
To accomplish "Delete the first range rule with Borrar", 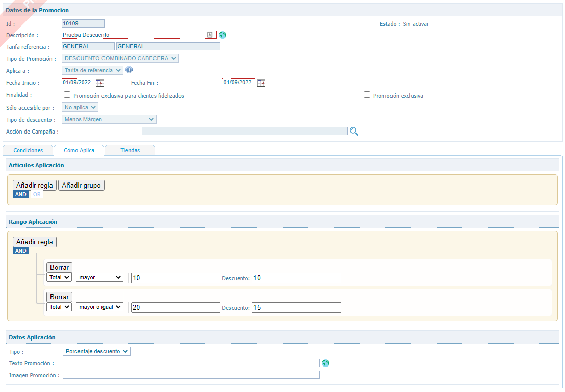I will (x=59, y=267).
